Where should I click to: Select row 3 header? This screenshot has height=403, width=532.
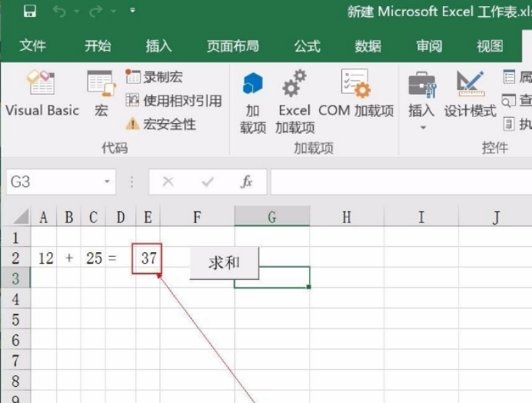15,278
